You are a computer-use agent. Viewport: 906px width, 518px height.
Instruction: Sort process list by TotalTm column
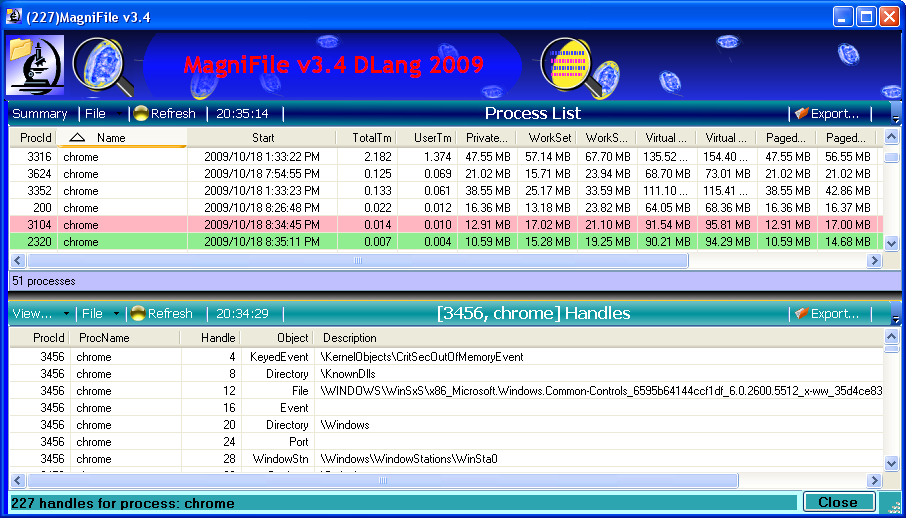click(x=367, y=138)
